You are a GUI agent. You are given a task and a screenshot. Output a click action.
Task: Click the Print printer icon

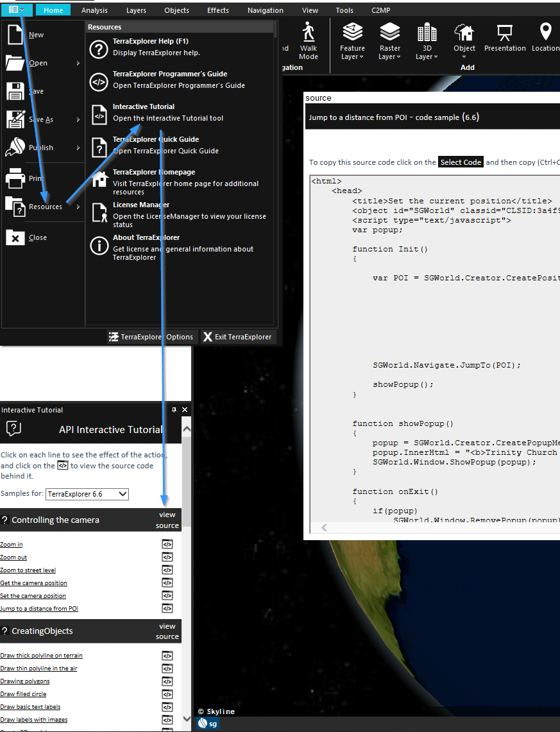pyautogui.click(x=15, y=178)
